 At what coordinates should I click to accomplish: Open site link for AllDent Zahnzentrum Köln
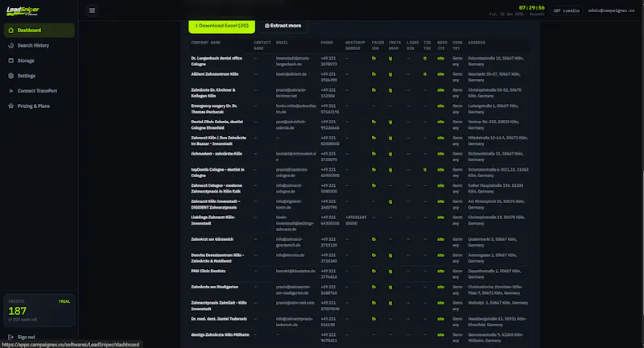pos(440,74)
